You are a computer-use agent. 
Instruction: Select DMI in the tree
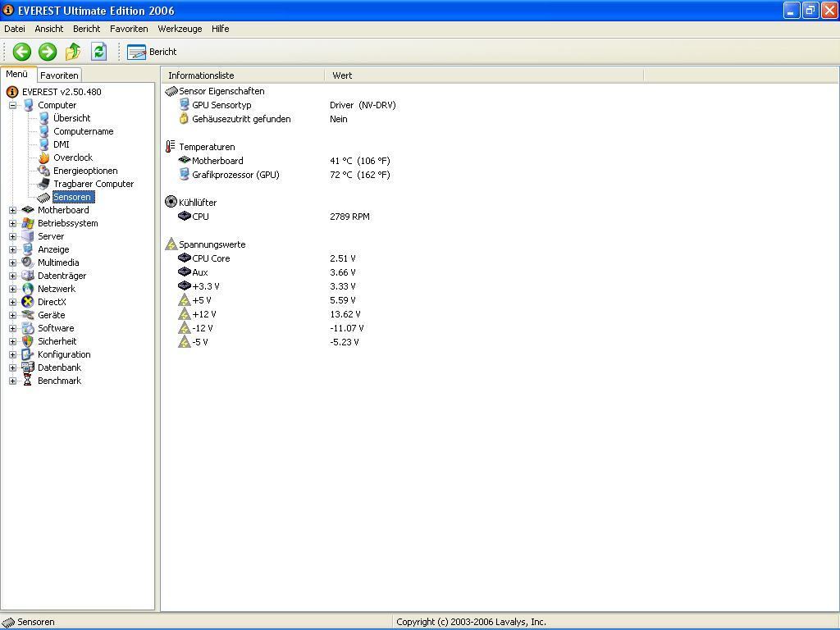click(61, 144)
